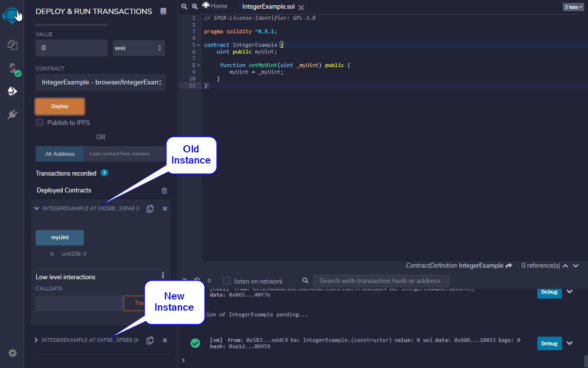Click green success check on constructor transaction

195,343
